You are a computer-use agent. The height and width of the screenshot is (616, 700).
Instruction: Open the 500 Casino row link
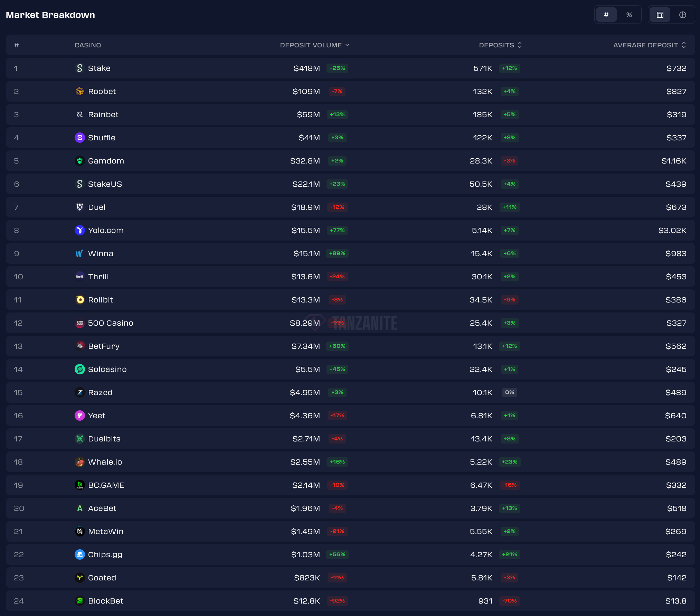pyautogui.click(x=110, y=323)
